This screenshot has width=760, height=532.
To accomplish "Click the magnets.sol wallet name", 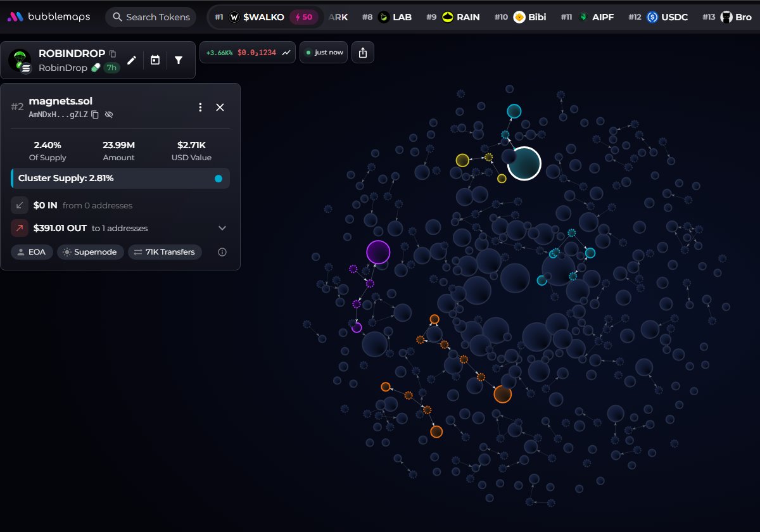I will 61,101.
